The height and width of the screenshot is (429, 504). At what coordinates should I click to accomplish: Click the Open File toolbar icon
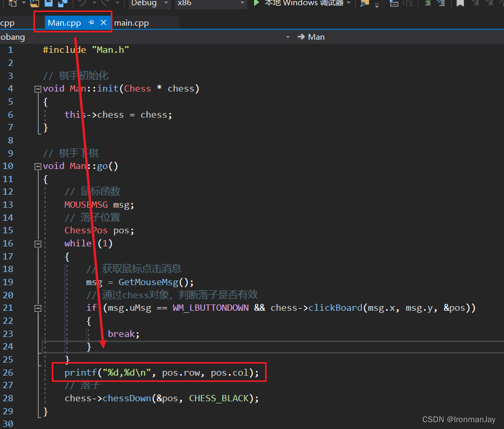coord(35,3)
